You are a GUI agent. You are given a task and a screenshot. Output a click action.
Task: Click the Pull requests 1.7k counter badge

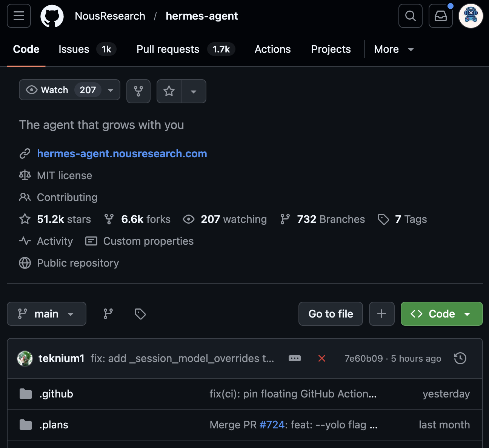click(x=221, y=49)
